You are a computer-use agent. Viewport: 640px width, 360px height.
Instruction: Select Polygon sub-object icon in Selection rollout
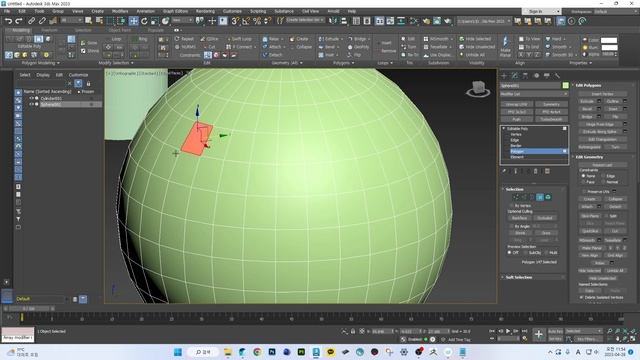coord(540,197)
